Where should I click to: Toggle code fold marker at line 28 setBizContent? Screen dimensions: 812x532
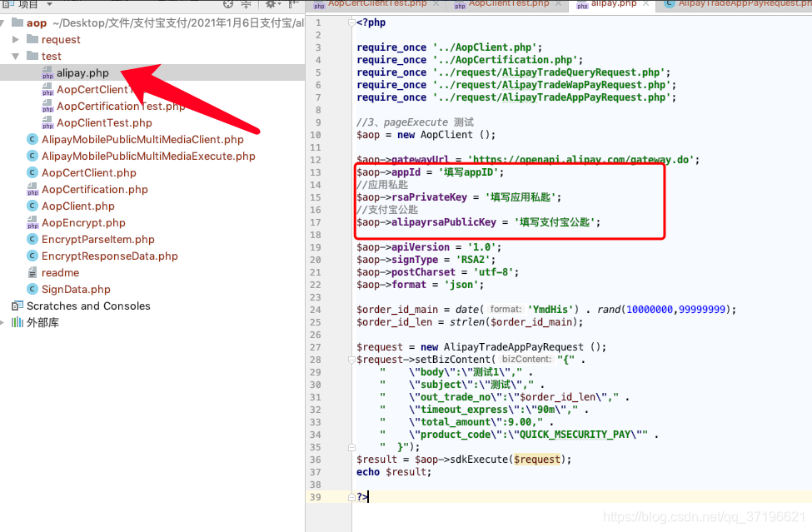[351, 360]
